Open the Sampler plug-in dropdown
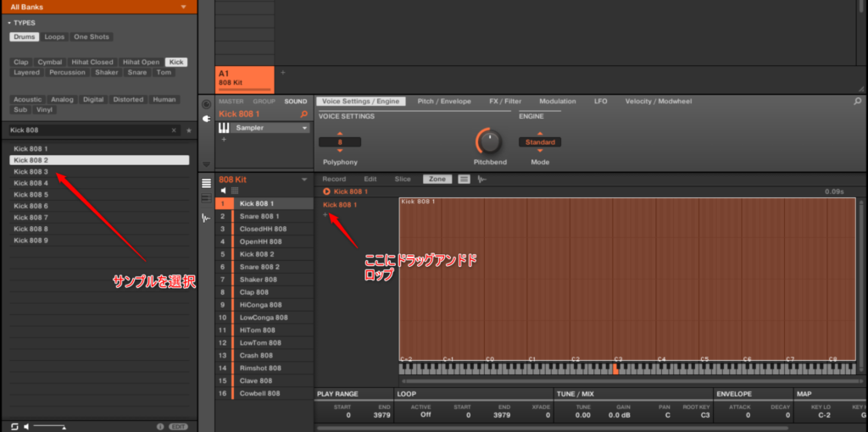The width and height of the screenshot is (868, 432). 305,128
